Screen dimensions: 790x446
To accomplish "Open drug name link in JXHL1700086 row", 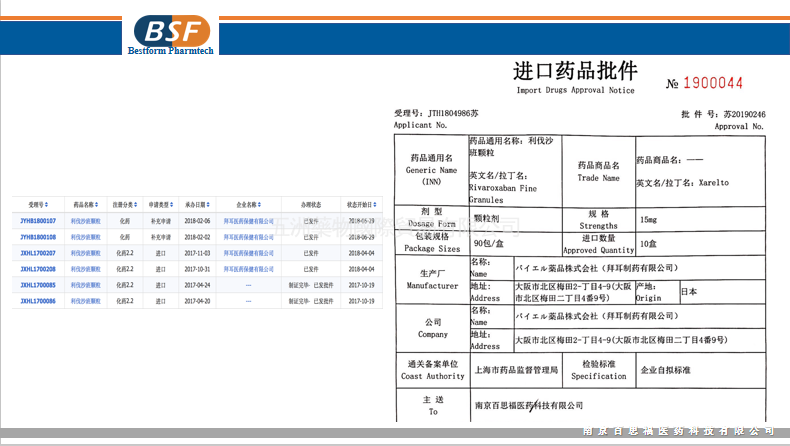I will 86,301.
